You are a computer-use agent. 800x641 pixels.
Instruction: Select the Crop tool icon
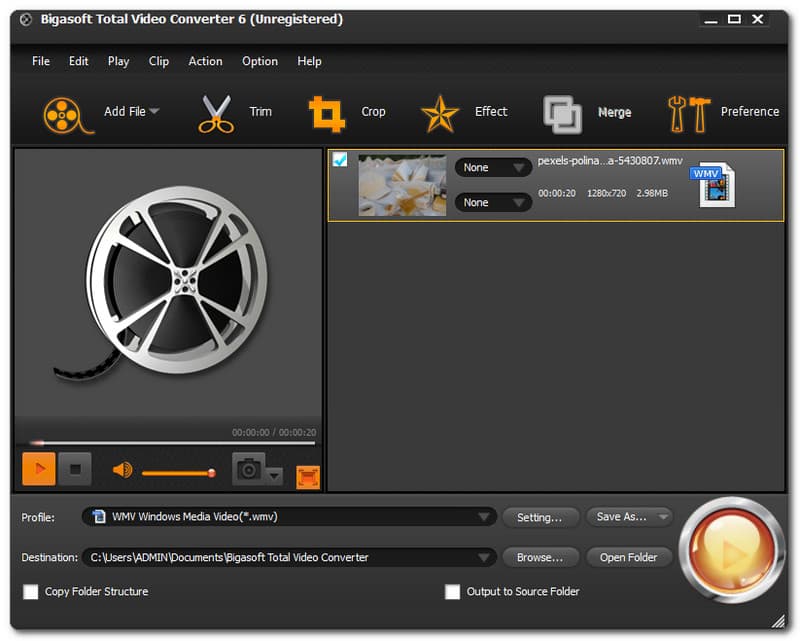(x=327, y=114)
